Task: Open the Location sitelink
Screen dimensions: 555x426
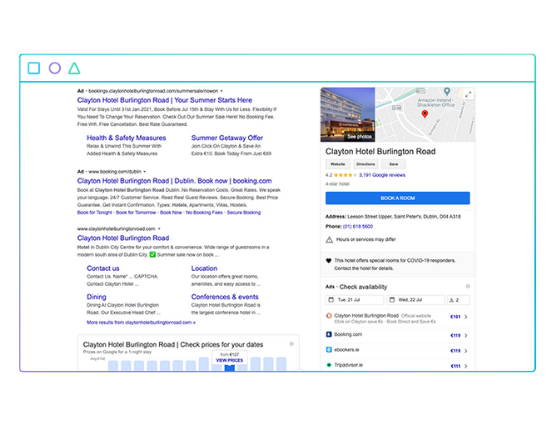Action: click(204, 269)
